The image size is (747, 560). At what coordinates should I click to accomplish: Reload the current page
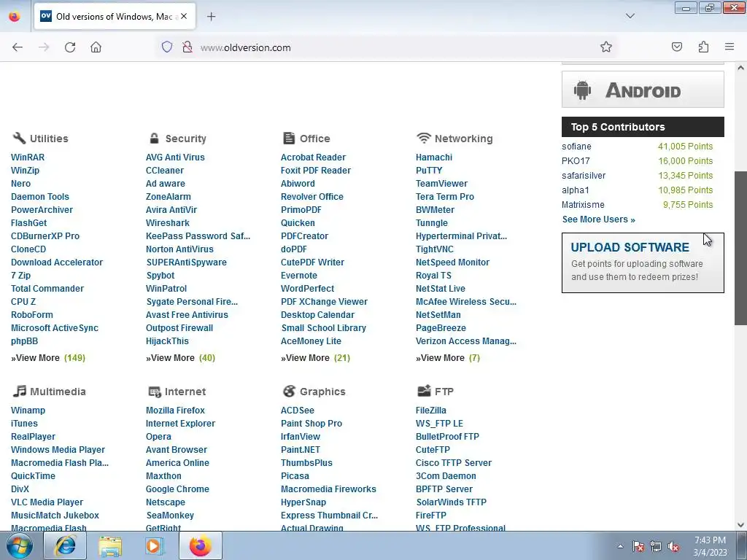70,47
